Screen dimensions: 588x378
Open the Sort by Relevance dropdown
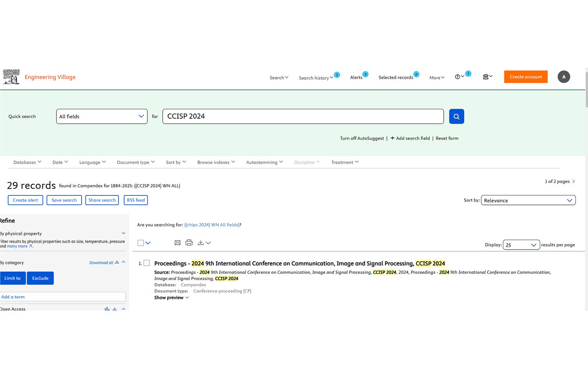(x=528, y=200)
